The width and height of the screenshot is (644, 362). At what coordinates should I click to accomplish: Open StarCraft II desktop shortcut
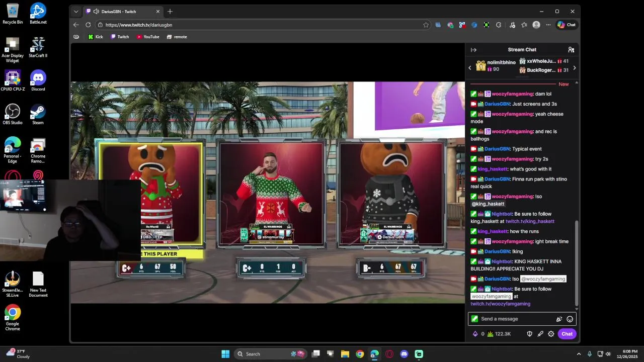pos(38,47)
